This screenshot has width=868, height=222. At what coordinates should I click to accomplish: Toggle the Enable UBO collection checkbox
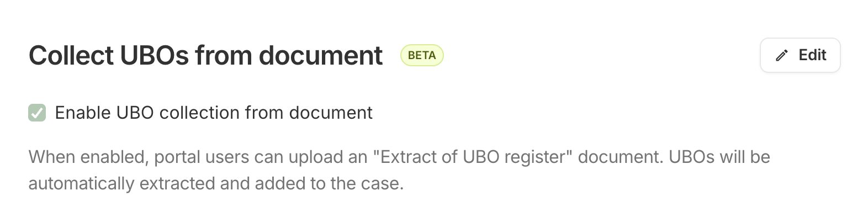pos(37,113)
